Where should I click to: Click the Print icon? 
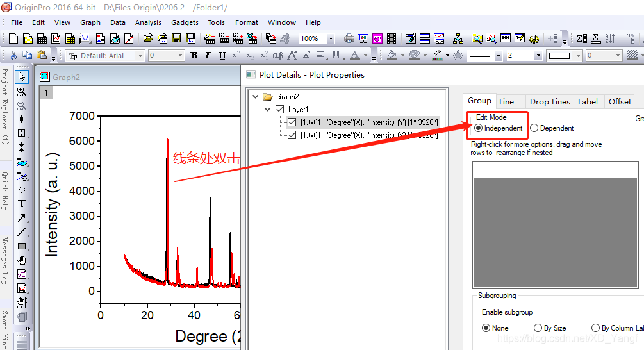coord(349,38)
